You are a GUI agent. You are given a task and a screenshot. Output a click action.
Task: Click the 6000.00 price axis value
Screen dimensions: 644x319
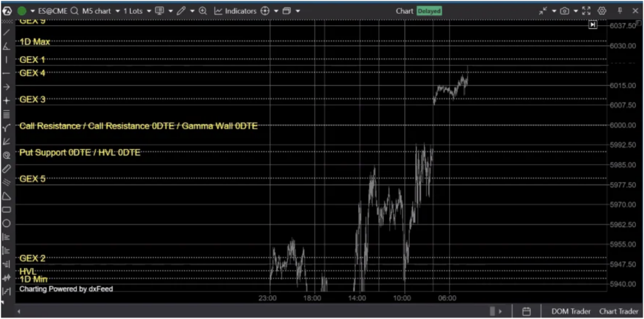(x=622, y=125)
